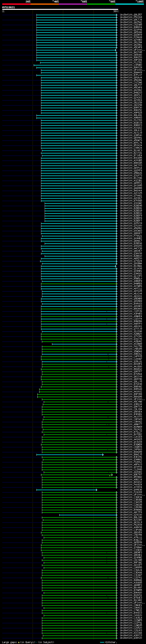Click the label UniRef100_Q2XPV6

pyautogui.click(x=131, y=30)
